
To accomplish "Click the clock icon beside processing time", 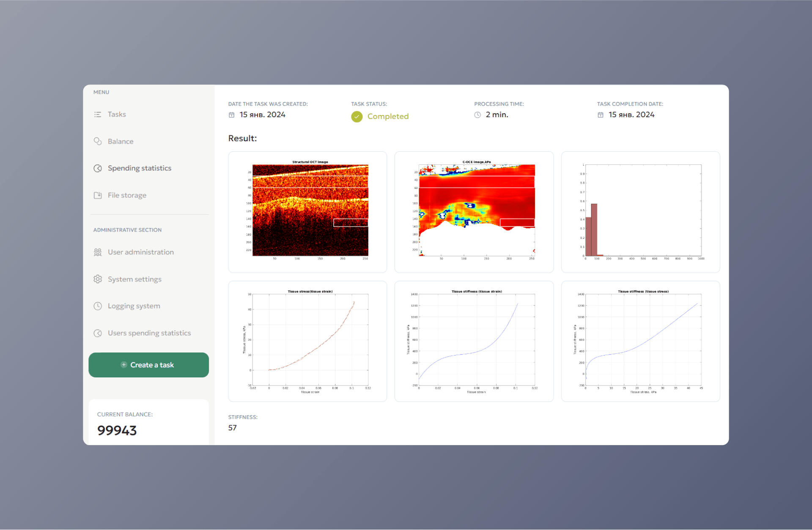I will coord(477,115).
